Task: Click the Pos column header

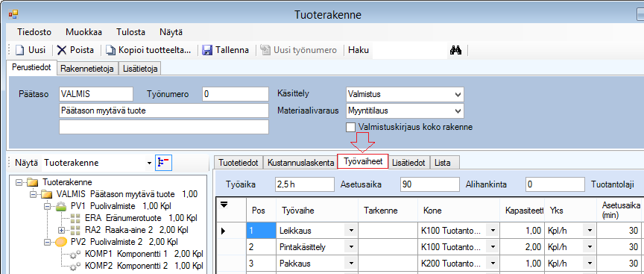Action: (x=261, y=211)
